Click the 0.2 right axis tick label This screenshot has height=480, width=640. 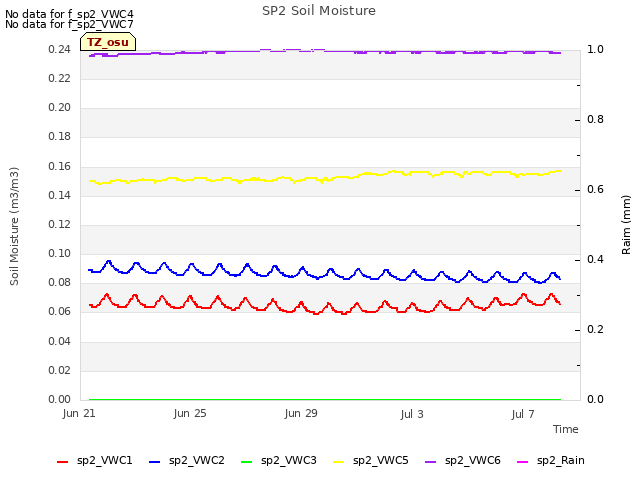click(596, 329)
